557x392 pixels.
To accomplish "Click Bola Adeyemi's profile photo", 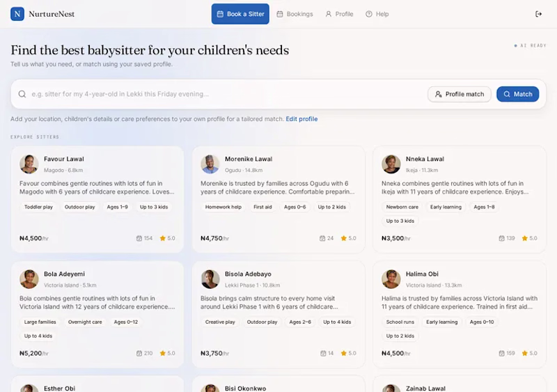I will click(x=29, y=279).
